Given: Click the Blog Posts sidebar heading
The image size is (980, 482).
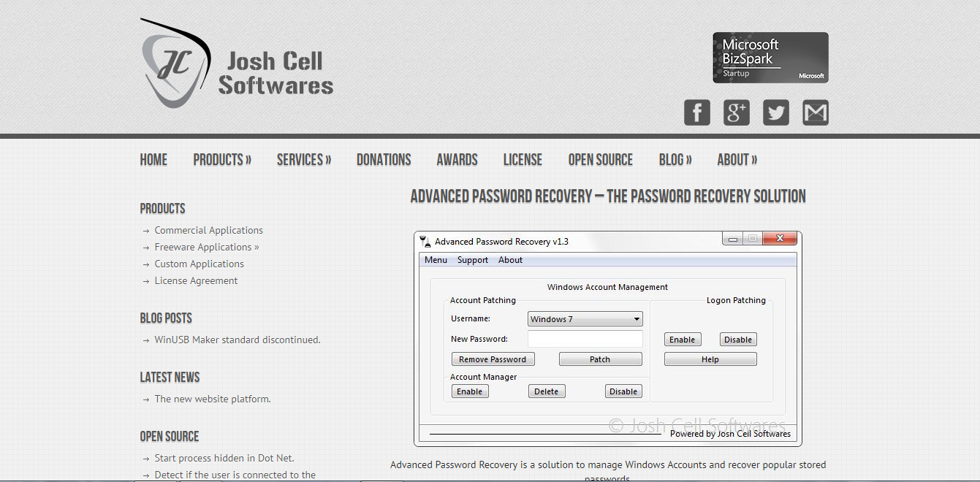Looking at the screenshot, I should click(x=166, y=318).
